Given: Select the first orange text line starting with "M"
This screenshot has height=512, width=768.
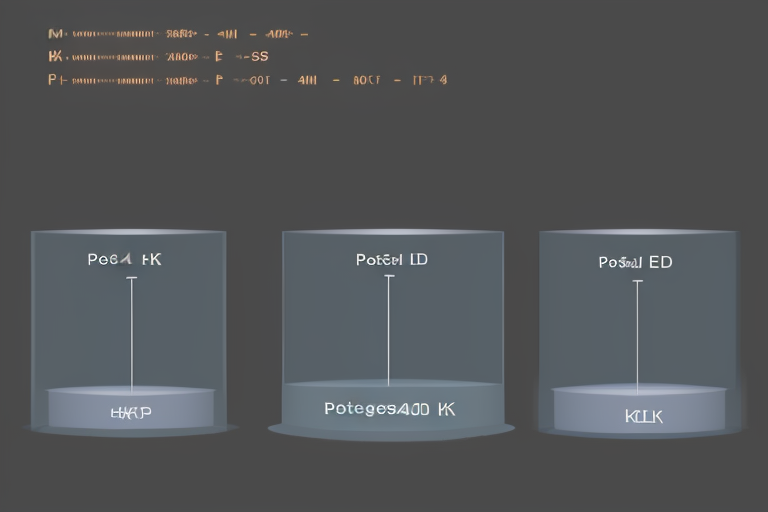Looking at the screenshot, I should click(177, 34).
